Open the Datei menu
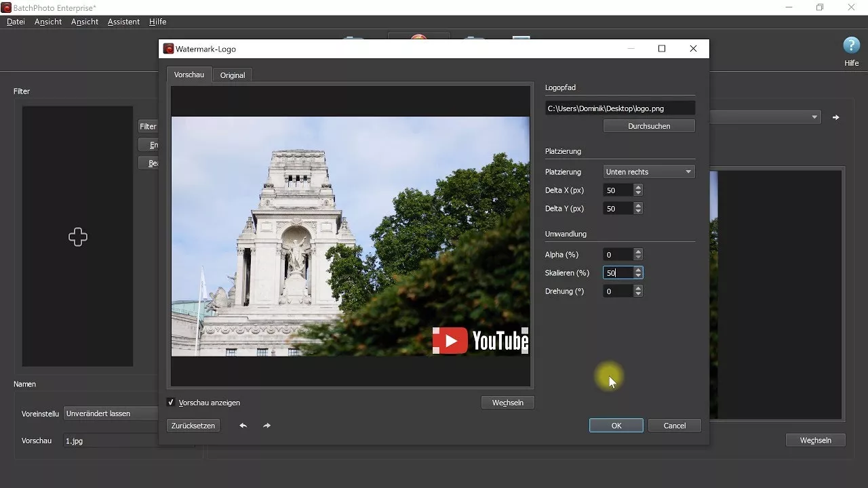This screenshot has height=488, width=868. (15, 21)
